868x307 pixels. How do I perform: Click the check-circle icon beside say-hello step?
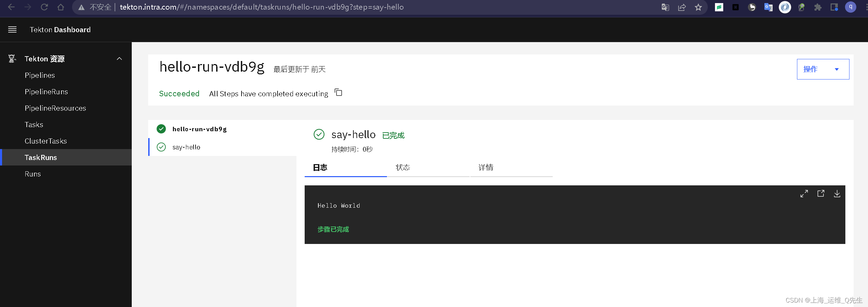click(x=161, y=147)
